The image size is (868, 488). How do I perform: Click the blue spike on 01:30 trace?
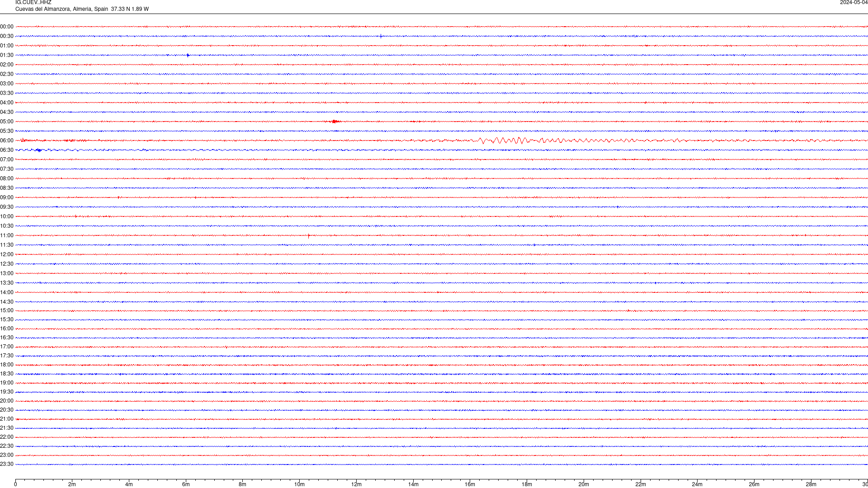(188, 55)
